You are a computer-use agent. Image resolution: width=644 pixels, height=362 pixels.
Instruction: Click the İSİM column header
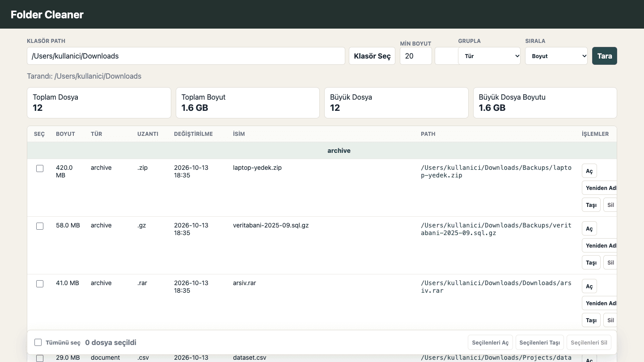point(239,134)
